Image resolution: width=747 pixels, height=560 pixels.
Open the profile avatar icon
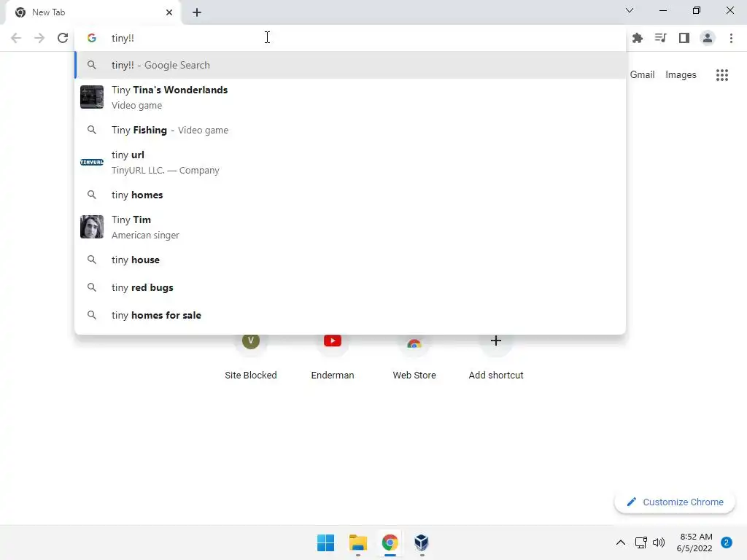tap(708, 38)
